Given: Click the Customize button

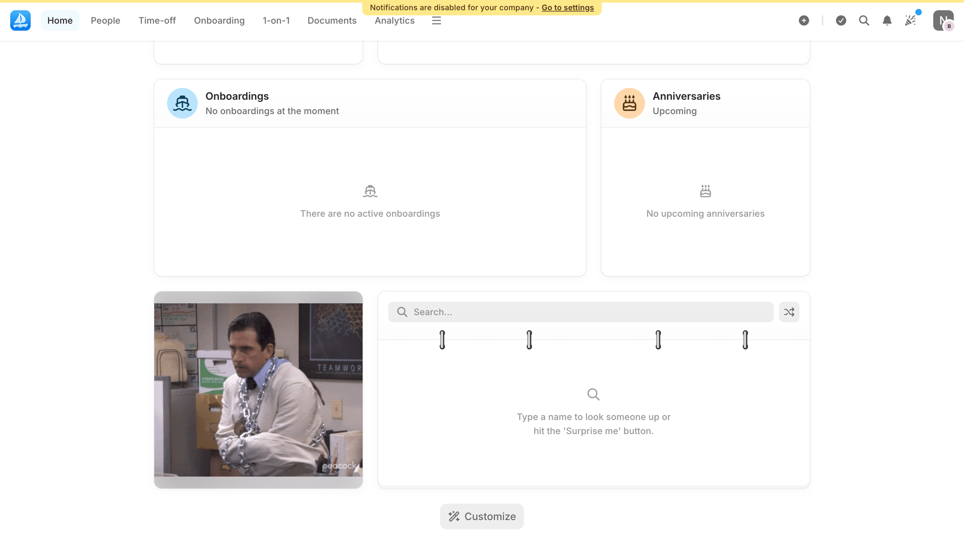Looking at the screenshot, I should coord(482,516).
